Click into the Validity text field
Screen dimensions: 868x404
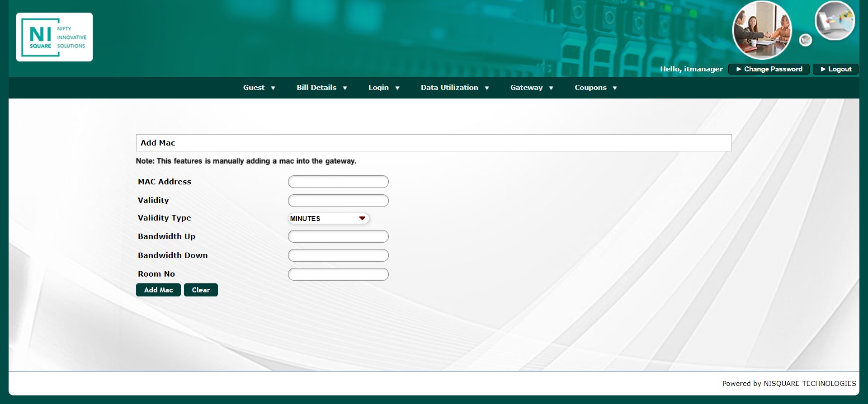click(x=338, y=201)
